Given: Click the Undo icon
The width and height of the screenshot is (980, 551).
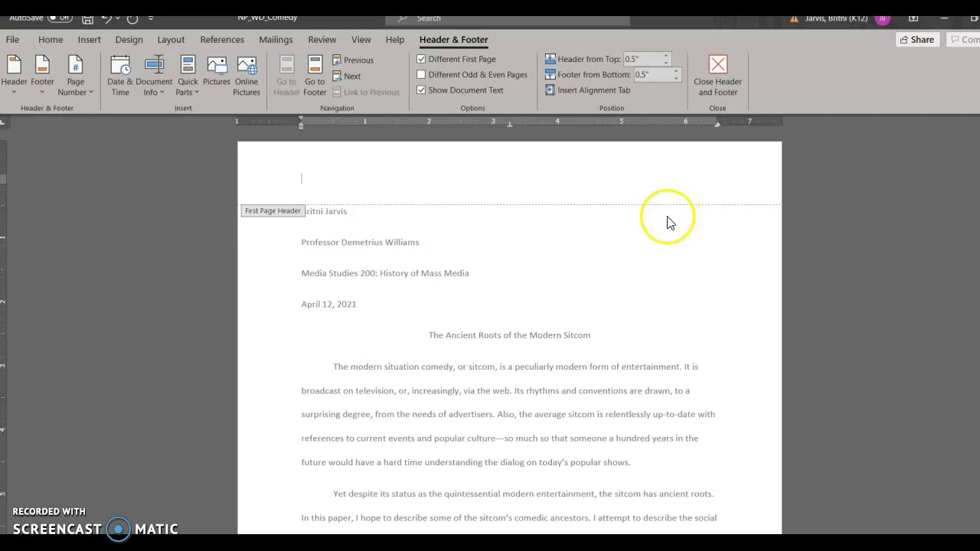Looking at the screenshot, I should tap(106, 18).
